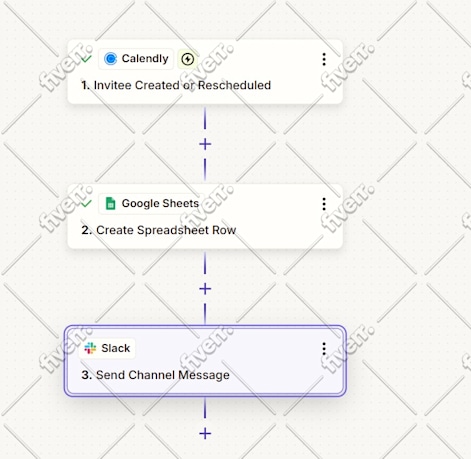Add a step after Slack action

point(205,433)
